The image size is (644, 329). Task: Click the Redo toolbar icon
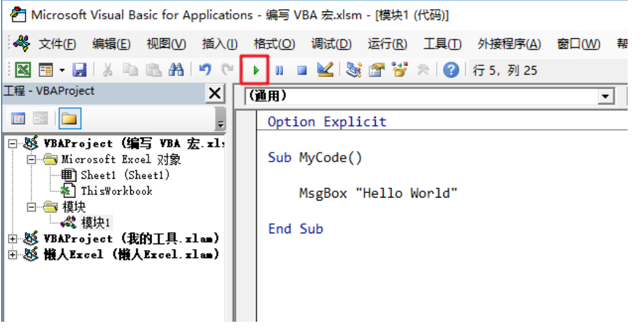point(227,70)
